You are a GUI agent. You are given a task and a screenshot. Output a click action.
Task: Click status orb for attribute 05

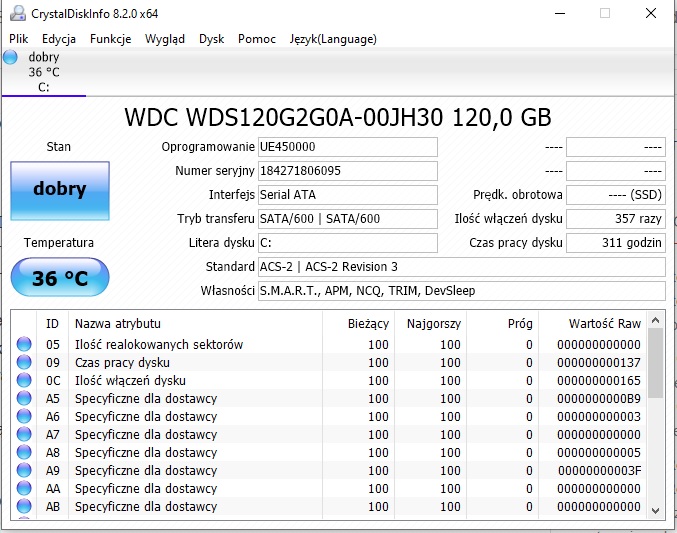[x=24, y=344]
